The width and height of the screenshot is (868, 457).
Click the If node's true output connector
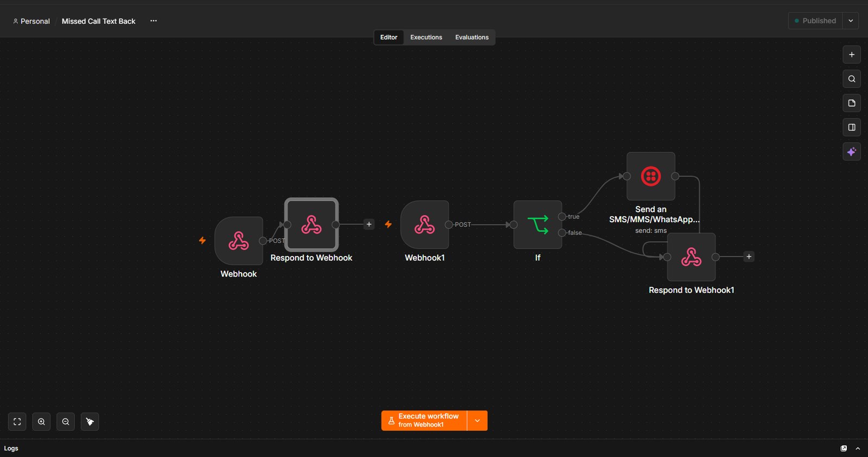pos(562,216)
